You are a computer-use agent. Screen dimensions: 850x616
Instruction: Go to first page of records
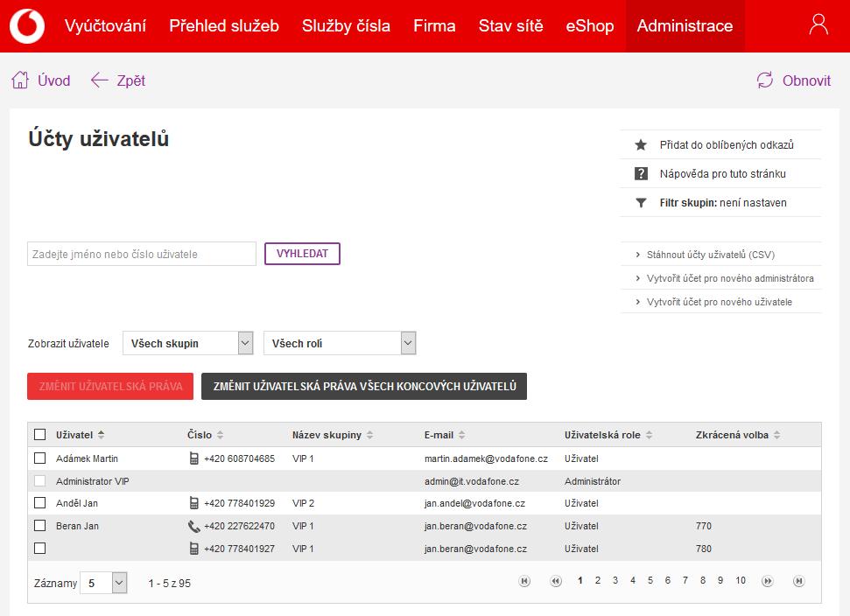[524, 581]
